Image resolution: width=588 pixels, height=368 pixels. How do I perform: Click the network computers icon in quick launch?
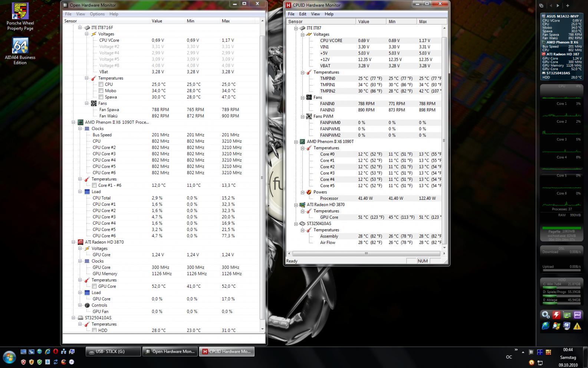click(64, 351)
